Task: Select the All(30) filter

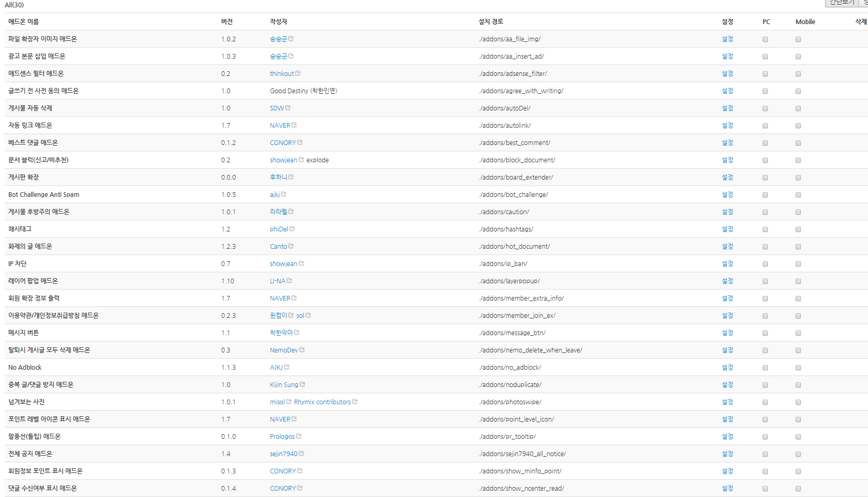Action: coord(14,5)
